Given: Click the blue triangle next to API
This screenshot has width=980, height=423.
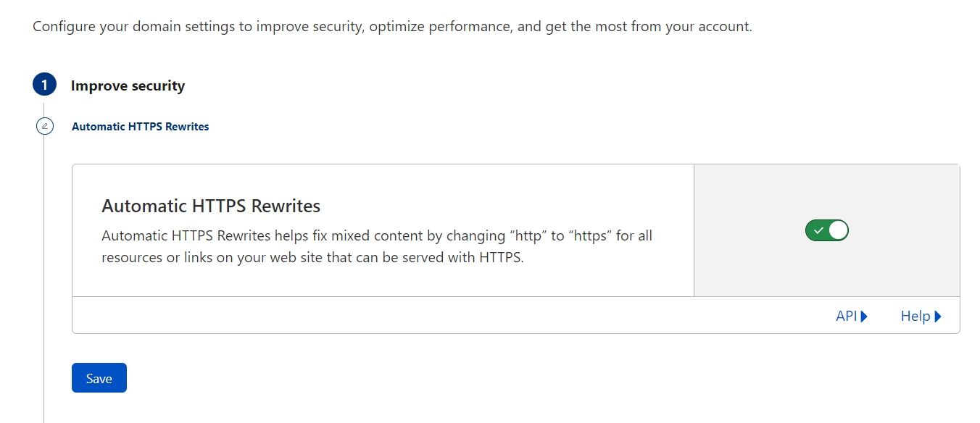Looking at the screenshot, I should coord(864,317).
